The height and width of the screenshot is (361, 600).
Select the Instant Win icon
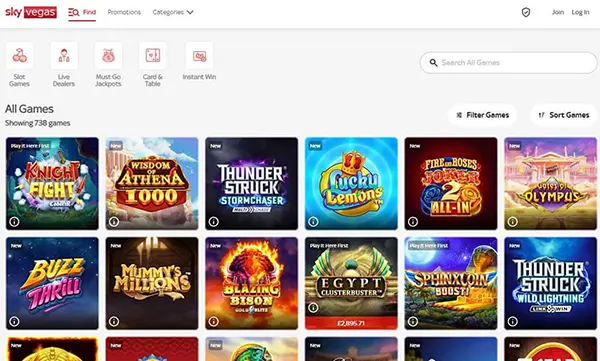click(199, 56)
